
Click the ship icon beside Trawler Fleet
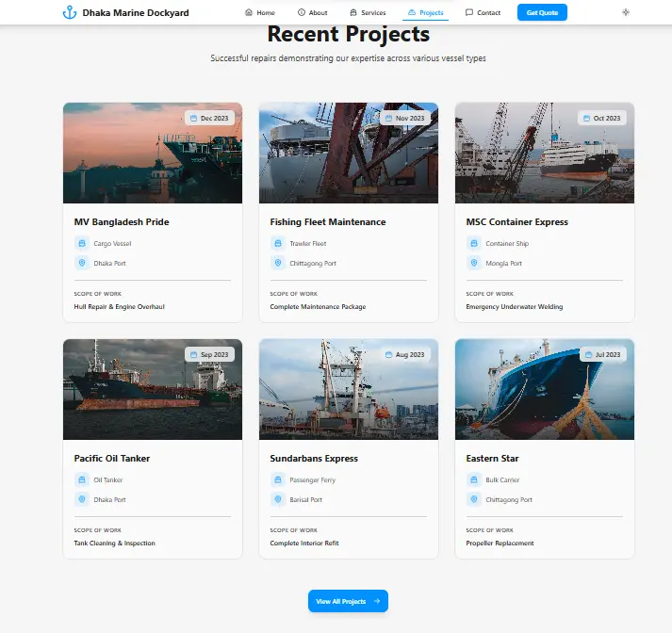278,243
